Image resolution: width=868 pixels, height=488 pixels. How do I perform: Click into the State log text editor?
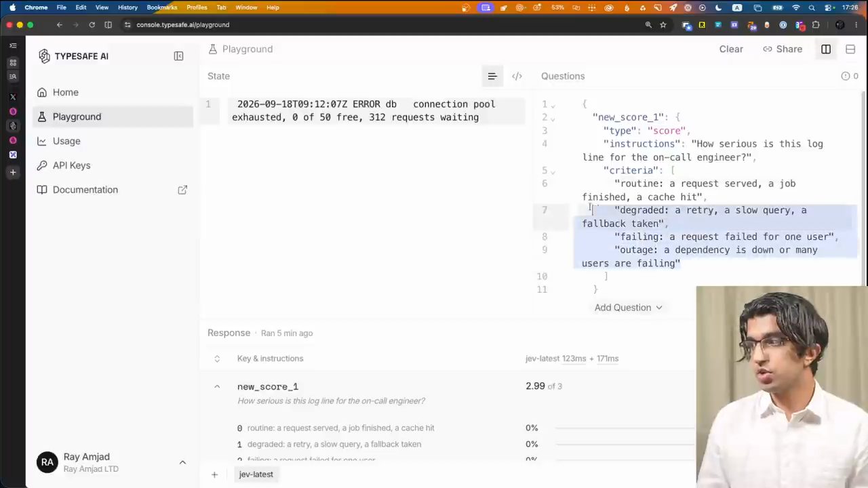click(377, 110)
